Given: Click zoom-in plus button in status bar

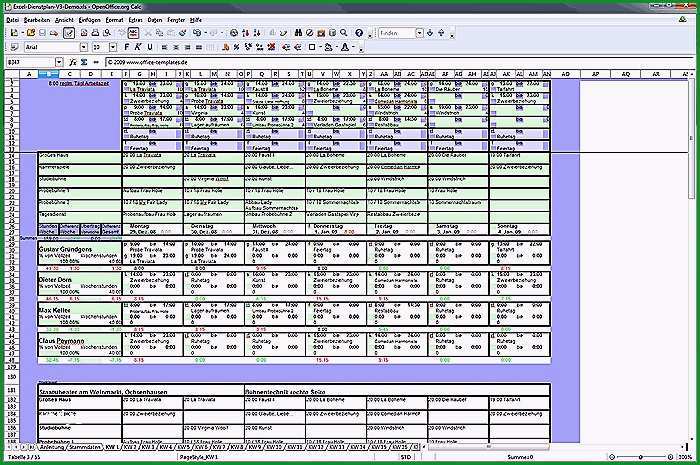Looking at the screenshot, I should pos(670,457).
